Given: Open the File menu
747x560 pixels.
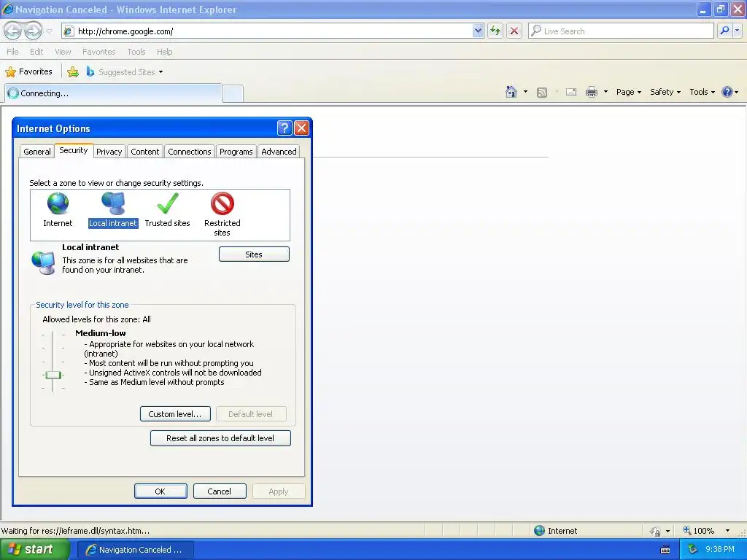Looking at the screenshot, I should pyautogui.click(x=13, y=52).
